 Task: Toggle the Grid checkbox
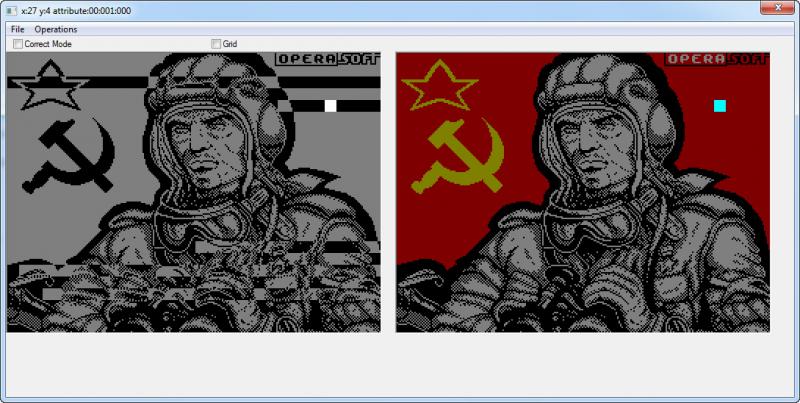tap(216, 44)
